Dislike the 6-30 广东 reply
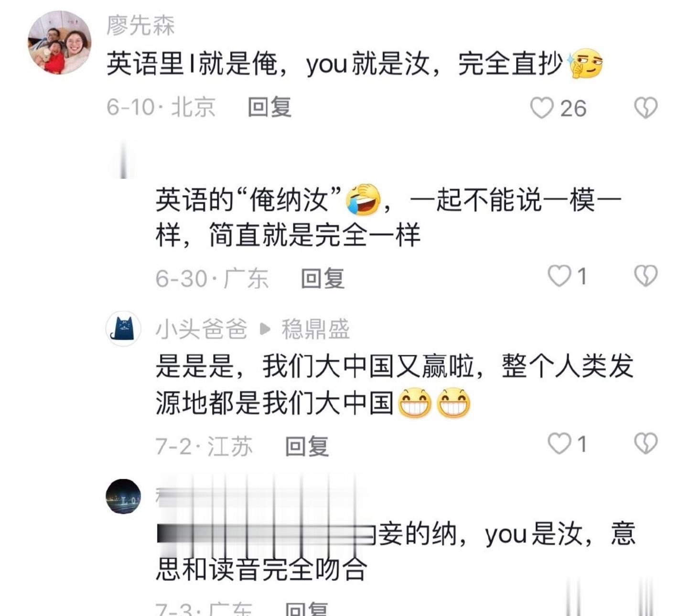Viewport: 688px width, 616px height. pyautogui.click(x=645, y=276)
